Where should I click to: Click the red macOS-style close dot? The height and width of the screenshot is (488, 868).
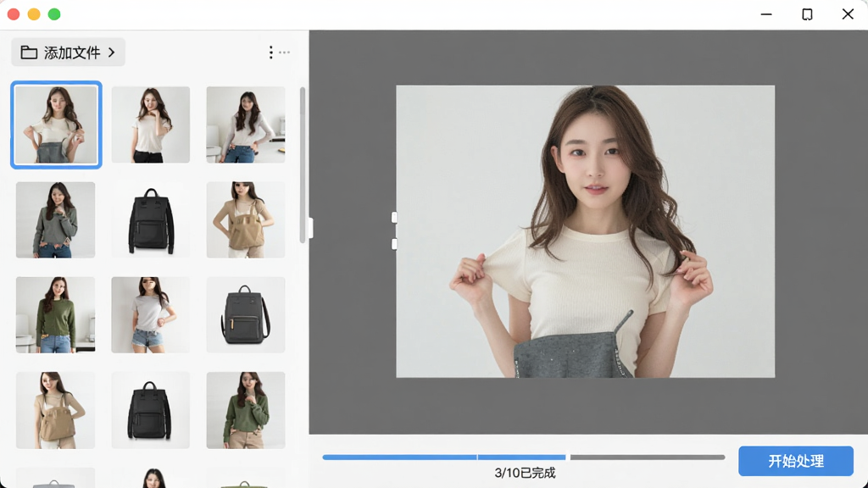pos(14,14)
